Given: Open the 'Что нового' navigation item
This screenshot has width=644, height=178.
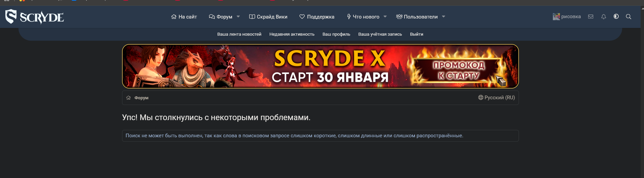Looking at the screenshot, I should [363, 16].
